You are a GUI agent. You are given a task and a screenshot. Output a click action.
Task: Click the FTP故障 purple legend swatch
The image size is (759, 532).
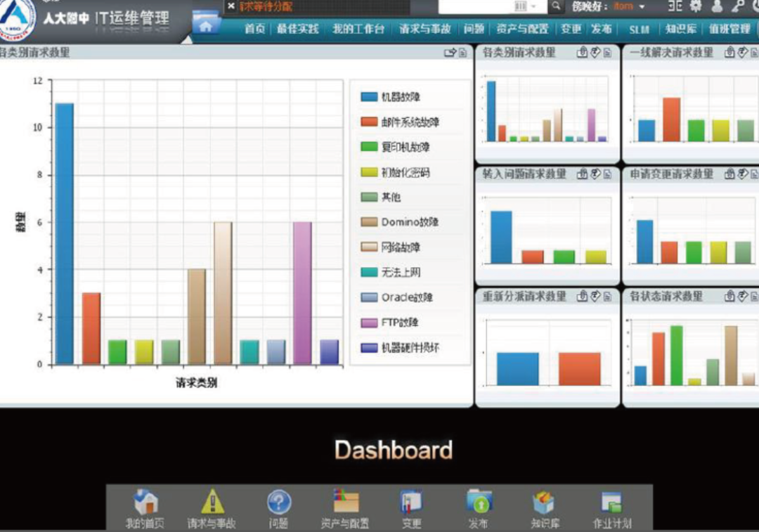[370, 323]
